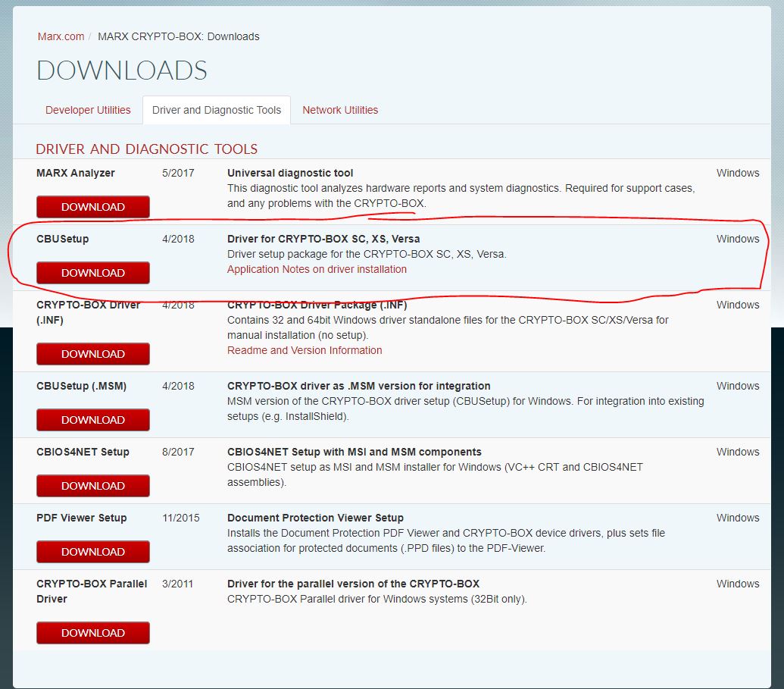Click the '3/2011' date for Parallel Driver
This screenshot has height=689, width=784.
(x=177, y=584)
